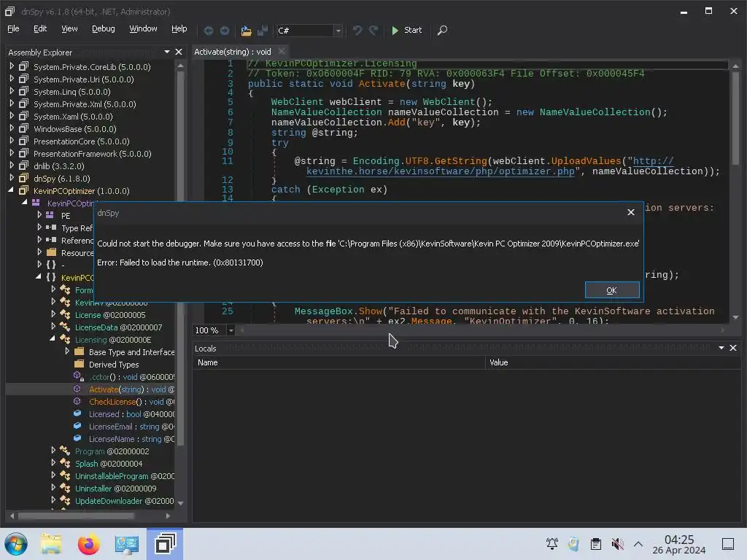The height and width of the screenshot is (560, 747).
Task: Open the View menu
Action: (69, 28)
